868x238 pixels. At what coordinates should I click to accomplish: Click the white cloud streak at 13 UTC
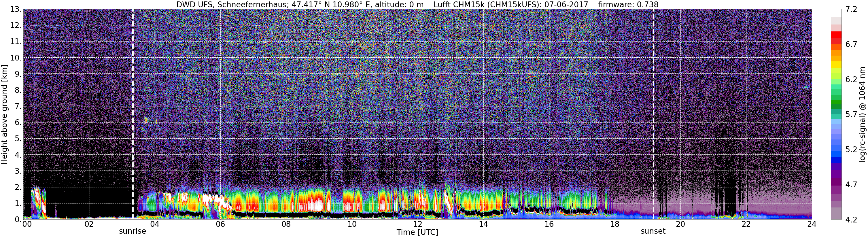click(448, 201)
